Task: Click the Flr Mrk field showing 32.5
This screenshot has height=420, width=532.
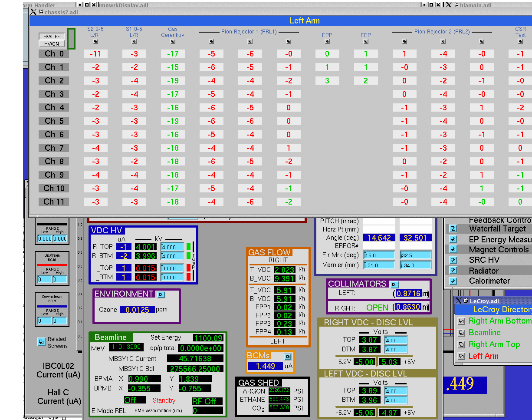Action: click(x=416, y=255)
